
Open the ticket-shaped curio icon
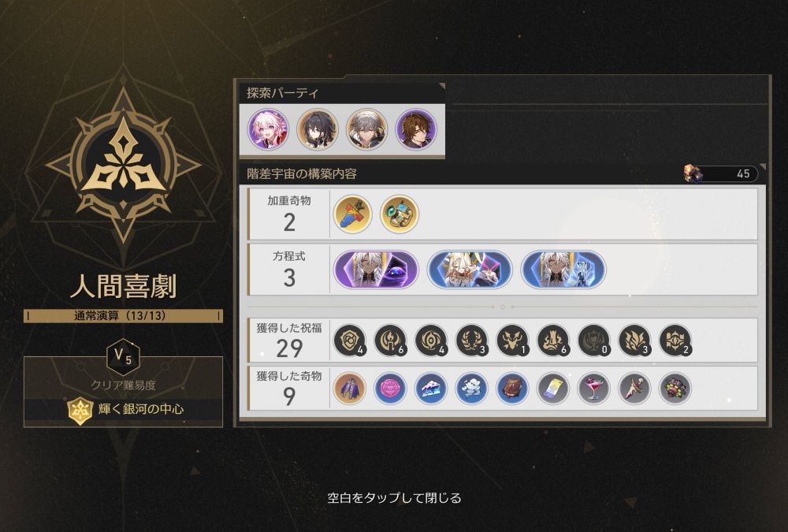click(553, 389)
